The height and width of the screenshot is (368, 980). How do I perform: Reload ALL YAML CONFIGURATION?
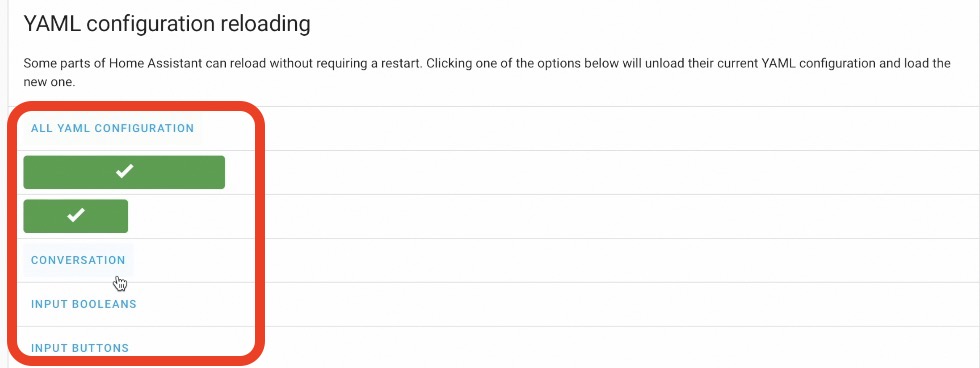(x=112, y=128)
